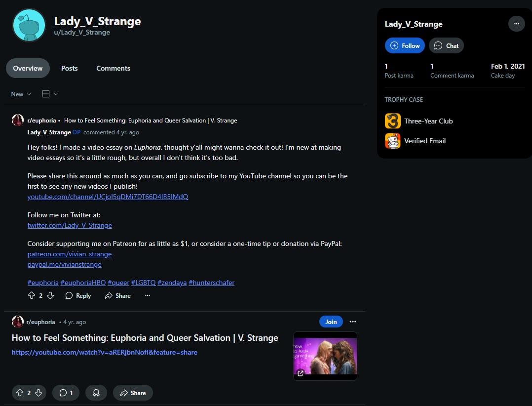Start a chat with Lady_V_Strange
The image size is (532, 406).
pos(446,45)
